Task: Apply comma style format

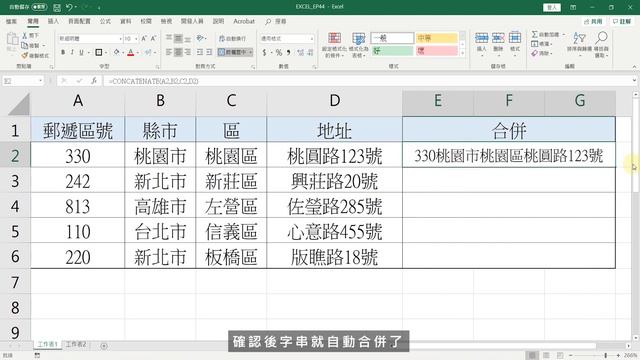Action: point(289,52)
